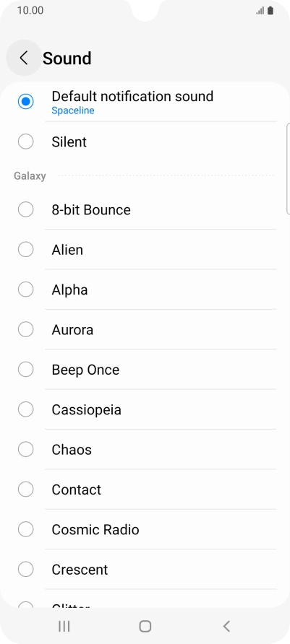Tap the back arrow beside Sound
The image size is (290, 644).
(24, 58)
